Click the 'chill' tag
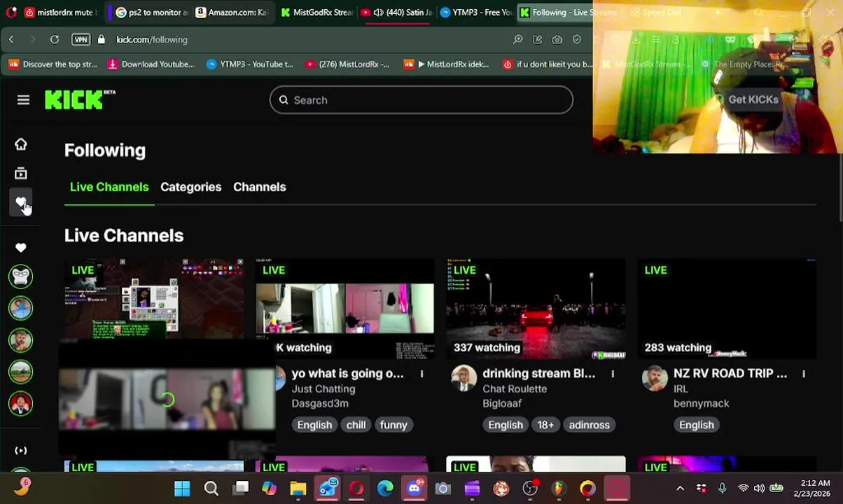843x504 pixels. 356,425
